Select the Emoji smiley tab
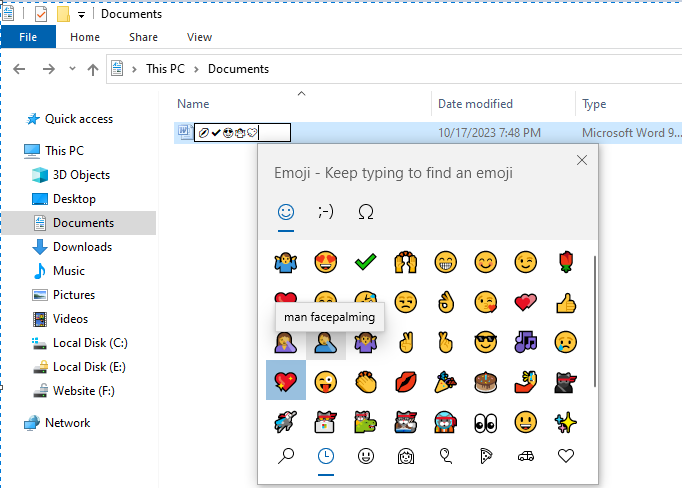Viewport: 682px width, 488px height. (286, 212)
